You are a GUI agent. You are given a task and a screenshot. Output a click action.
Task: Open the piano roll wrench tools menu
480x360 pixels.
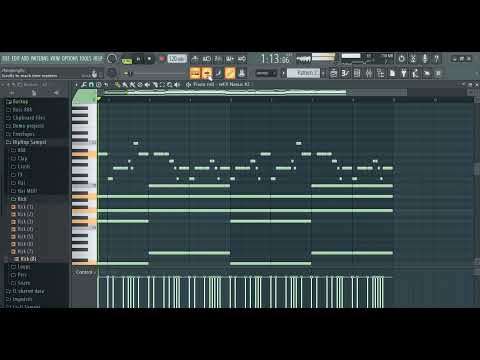click(x=84, y=85)
